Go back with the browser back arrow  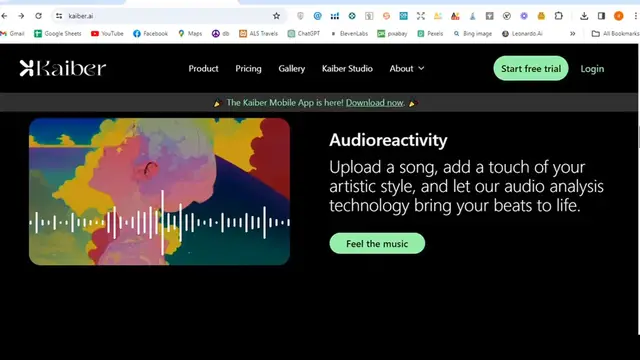(x=4, y=16)
